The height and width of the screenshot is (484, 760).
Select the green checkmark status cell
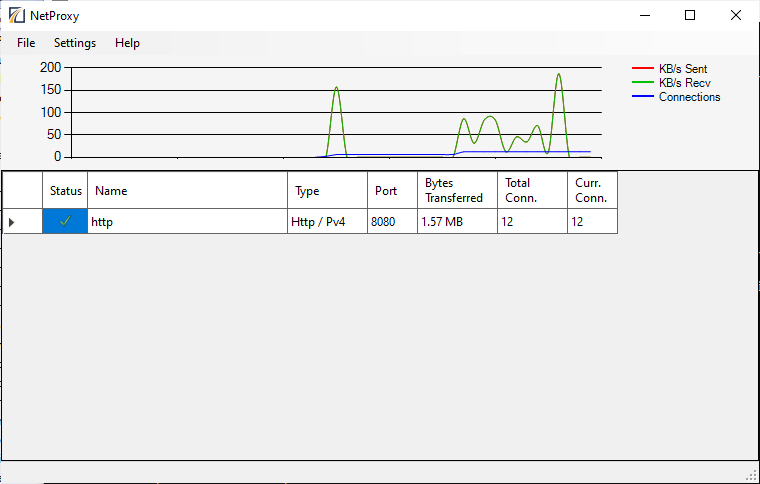click(x=65, y=221)
